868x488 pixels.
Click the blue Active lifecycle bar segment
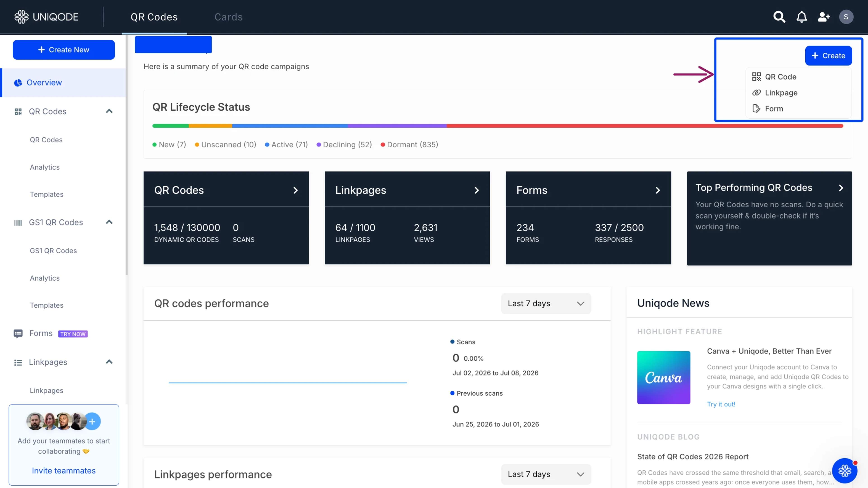(x=290, y=126)
